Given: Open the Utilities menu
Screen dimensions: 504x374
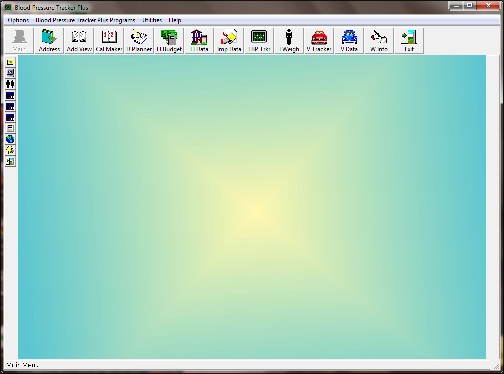Looking at the screenshot, I should pyautogui.click(x=152, y=20).
